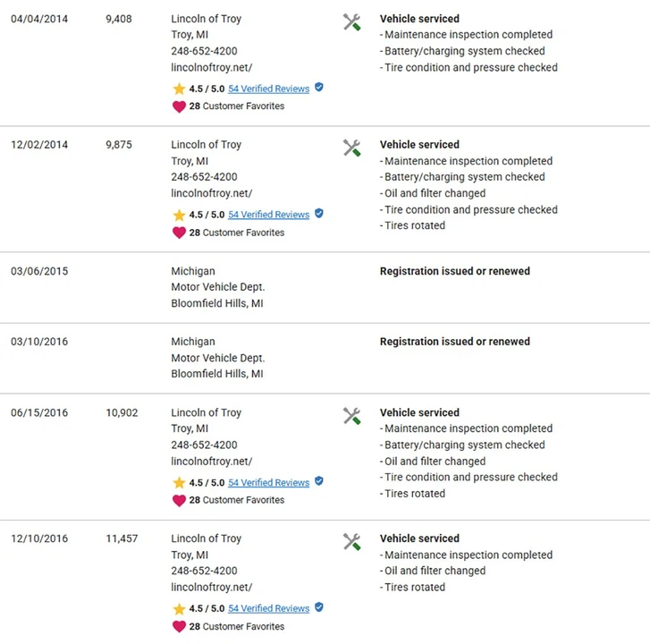The width and height of the screenshot is (650, 644).
Task: Click the verified shield badge in 12/10/2016 entry
Action: pyautogui.click(x=319, y=607)
